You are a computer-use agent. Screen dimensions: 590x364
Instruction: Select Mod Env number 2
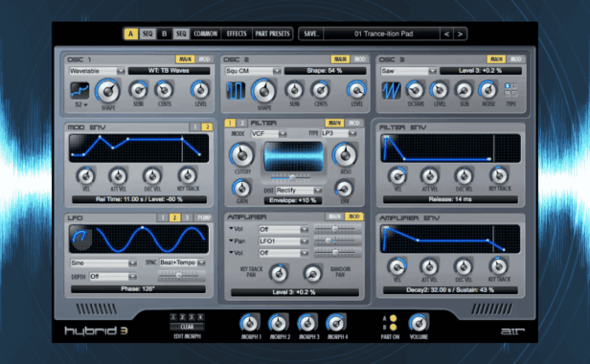207,127
